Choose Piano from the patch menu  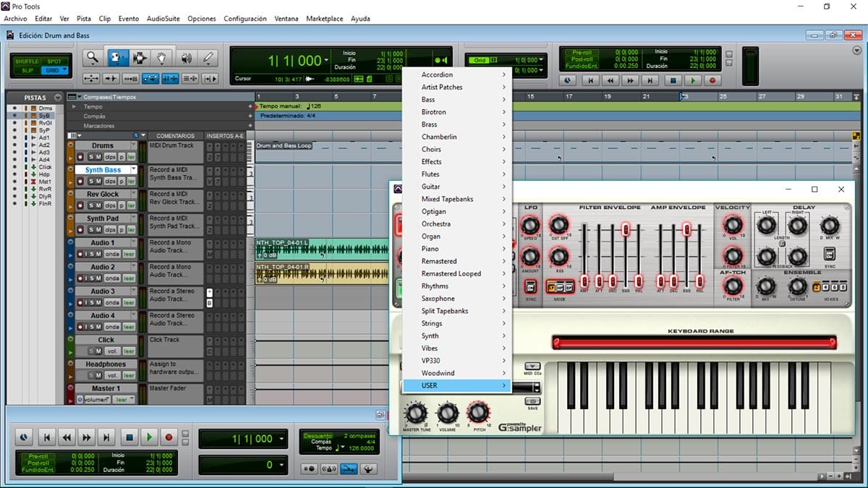point(458,249)
